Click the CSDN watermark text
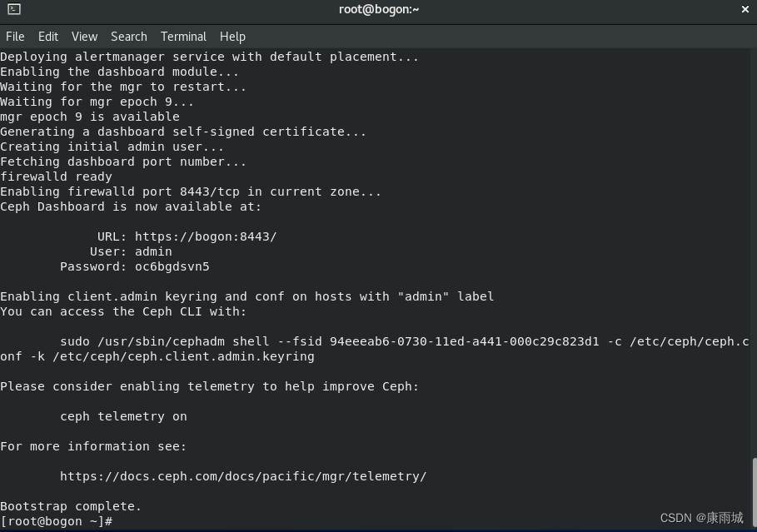Screen dimensions: 757x532 701,517
